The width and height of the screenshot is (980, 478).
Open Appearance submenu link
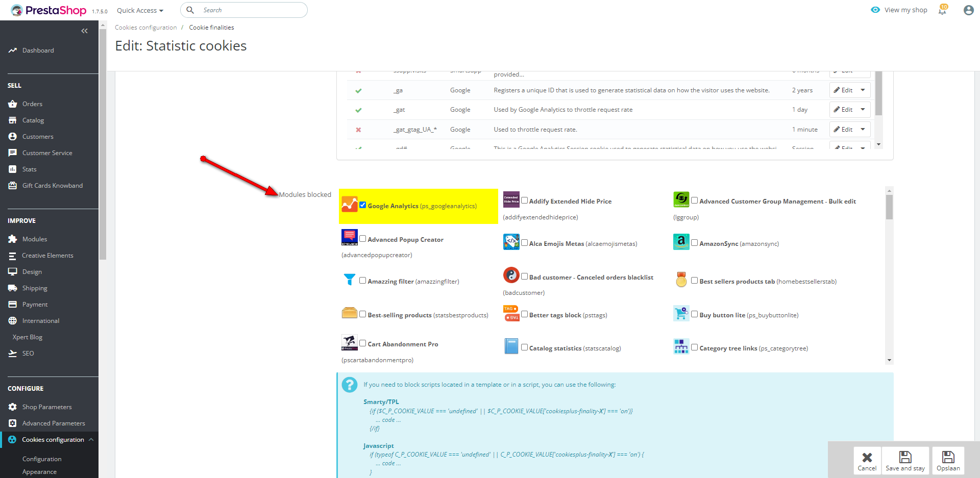(39, 472)
